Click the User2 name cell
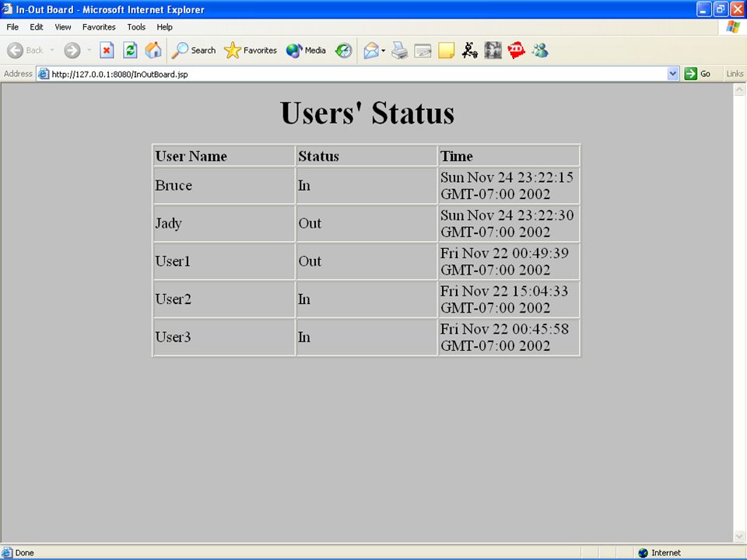This screenshot has width=747, height=560. coord(224,299)
